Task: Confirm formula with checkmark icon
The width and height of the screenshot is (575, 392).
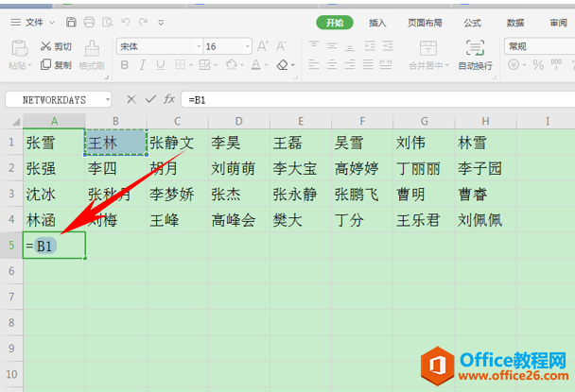Action: [149, 98]
